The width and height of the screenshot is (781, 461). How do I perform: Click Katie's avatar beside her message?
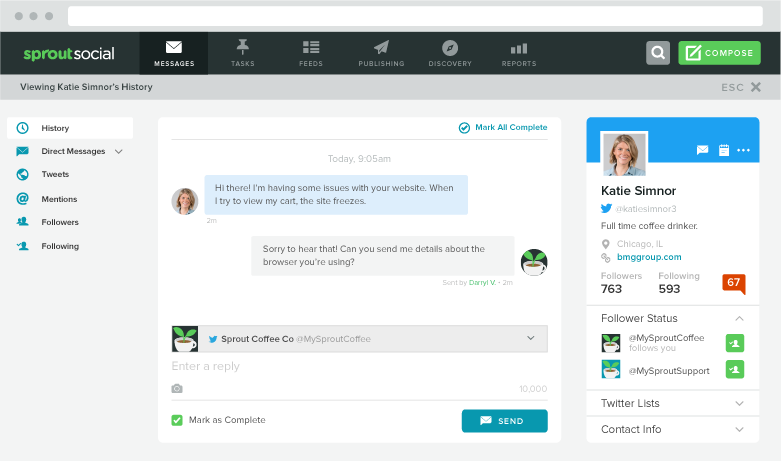[185, 201]
